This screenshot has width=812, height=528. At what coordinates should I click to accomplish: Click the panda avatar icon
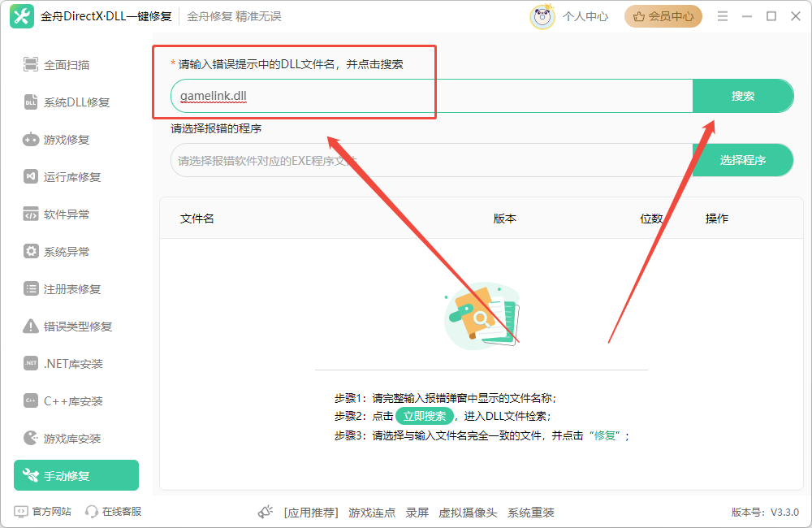[542, 16]
